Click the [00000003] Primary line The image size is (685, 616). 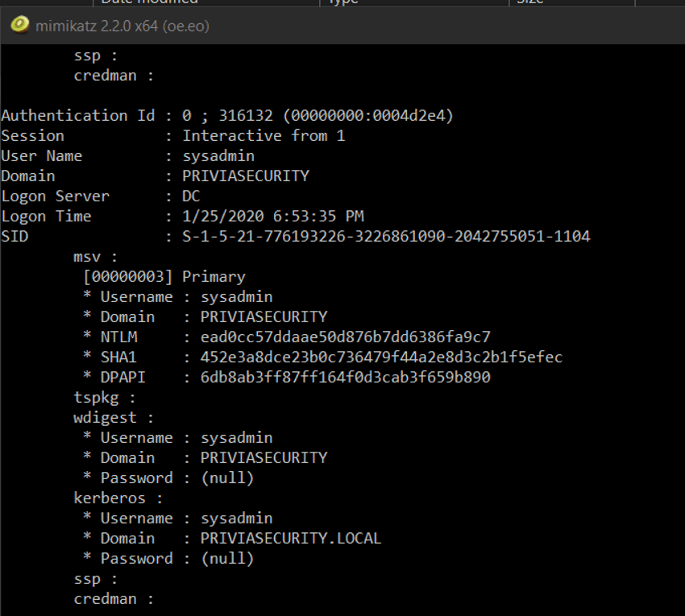164,277
